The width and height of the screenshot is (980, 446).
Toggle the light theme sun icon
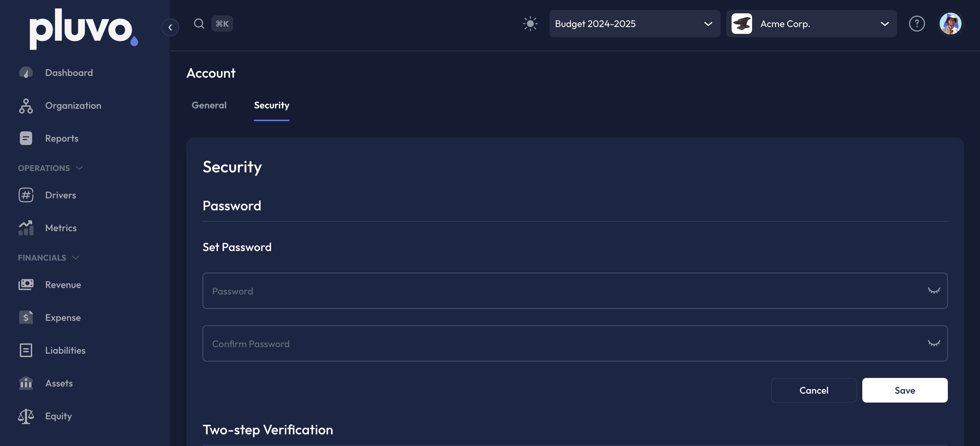coord(530,24)
